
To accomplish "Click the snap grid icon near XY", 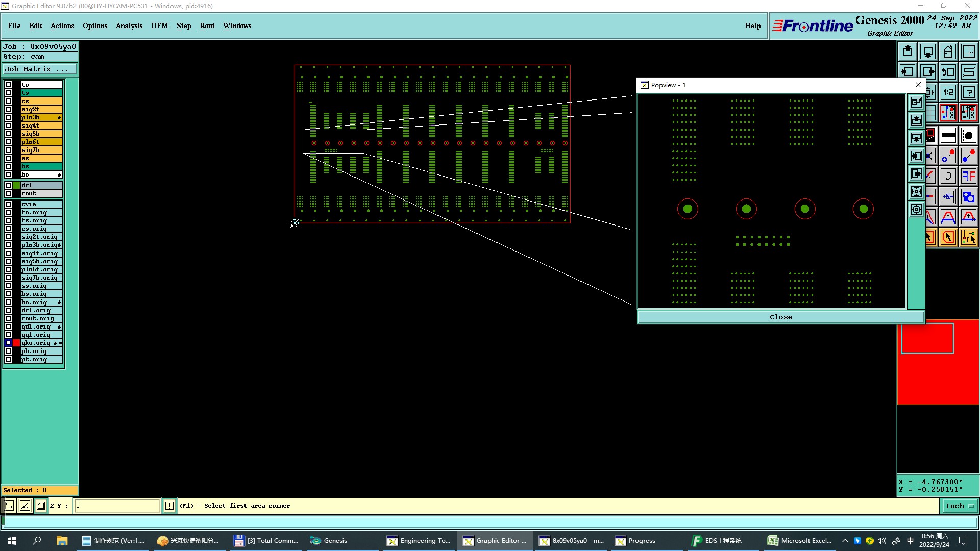I will tap(41, 506).
